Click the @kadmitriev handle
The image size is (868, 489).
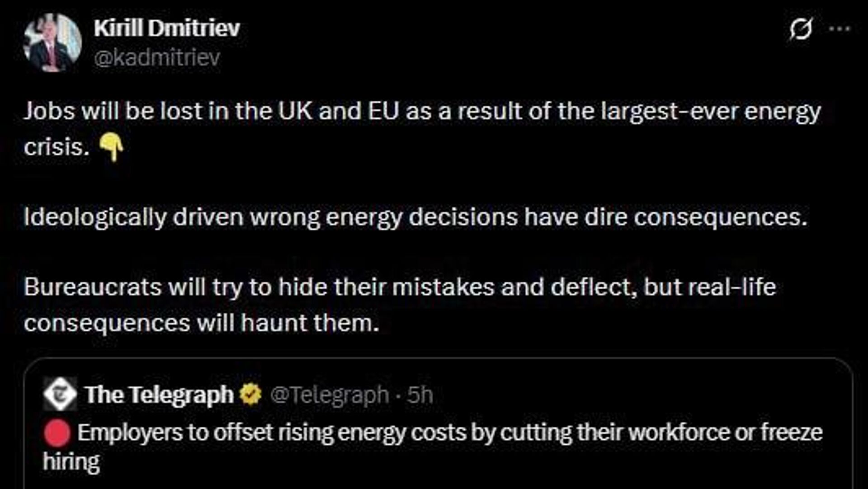[x=157, y=58]
